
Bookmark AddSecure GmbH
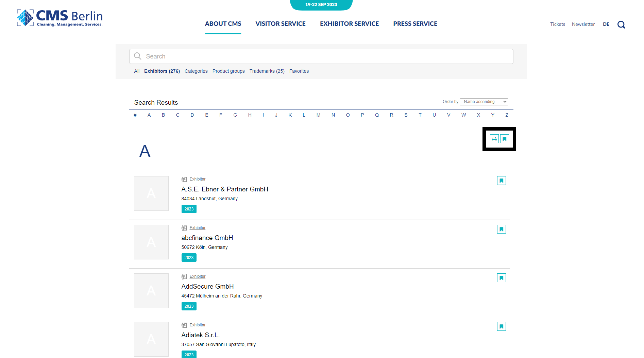point(502,278)
